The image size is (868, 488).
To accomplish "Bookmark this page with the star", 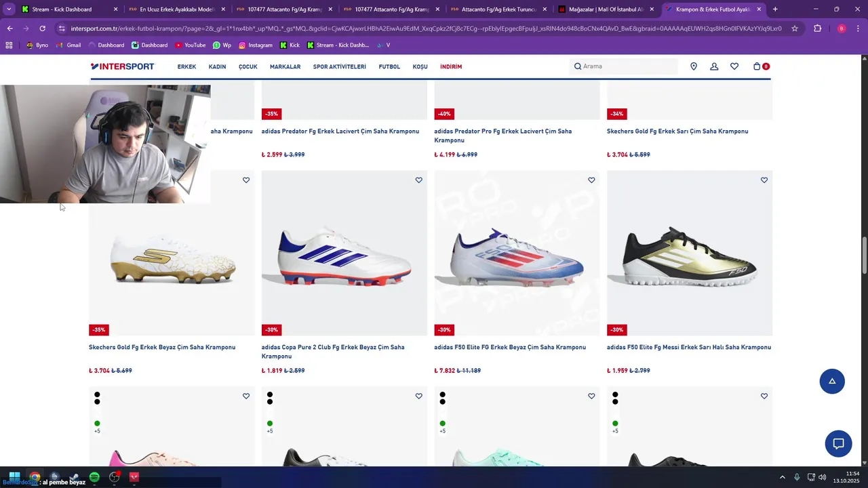I will tap(795, 28).
